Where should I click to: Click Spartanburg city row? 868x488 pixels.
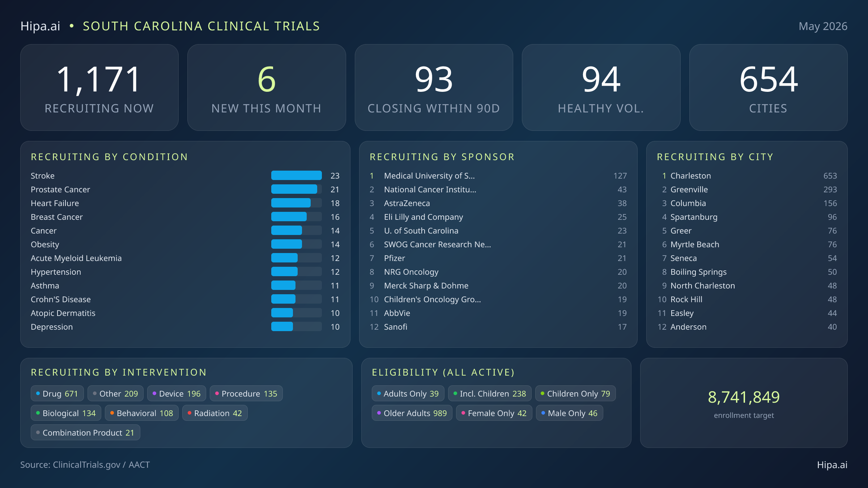pos(747,217)
